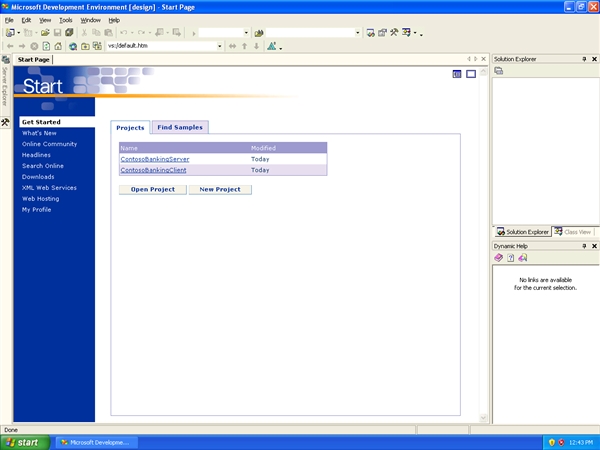600x450 pixels.
Task: Open Online Community in the sidebar
Action: (49, 144)
